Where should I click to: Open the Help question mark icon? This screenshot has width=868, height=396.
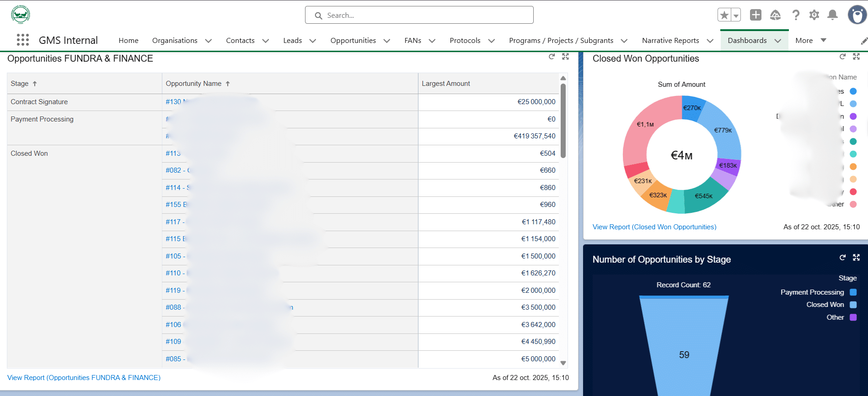coord(796,15)
